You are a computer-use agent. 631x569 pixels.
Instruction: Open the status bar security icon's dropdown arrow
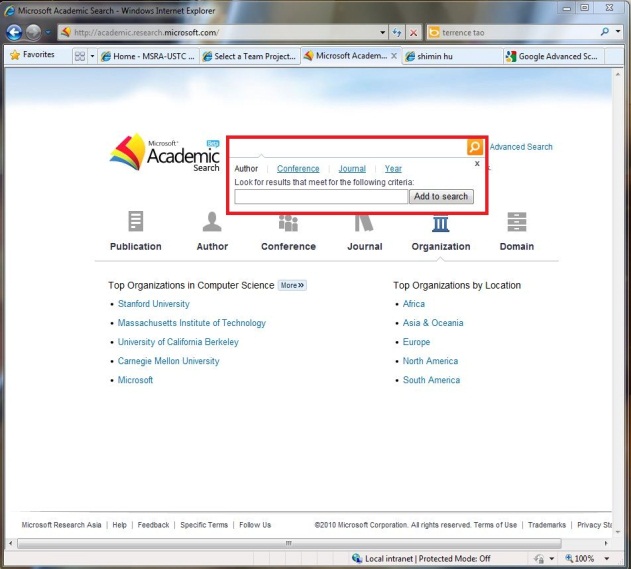pyautogui.click(x=552, y=559)
